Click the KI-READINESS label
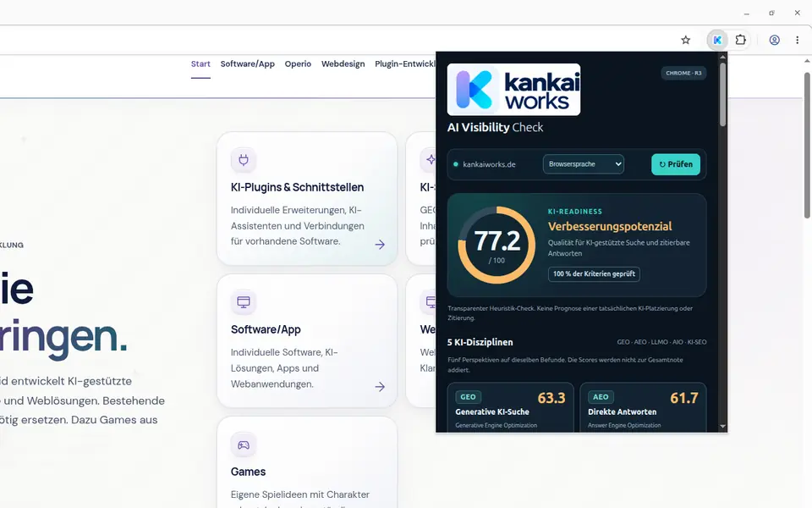Viewport: 812px width, 508px height. click(575, 212)
